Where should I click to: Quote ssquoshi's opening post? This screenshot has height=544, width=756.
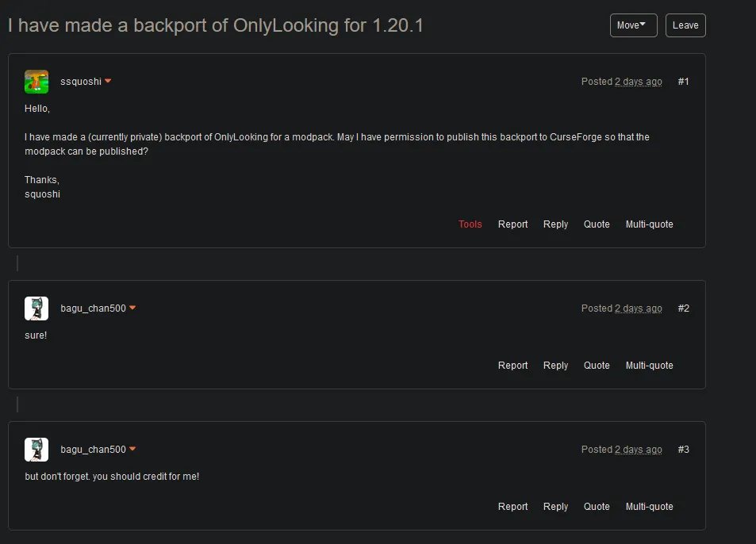point(597,224)
